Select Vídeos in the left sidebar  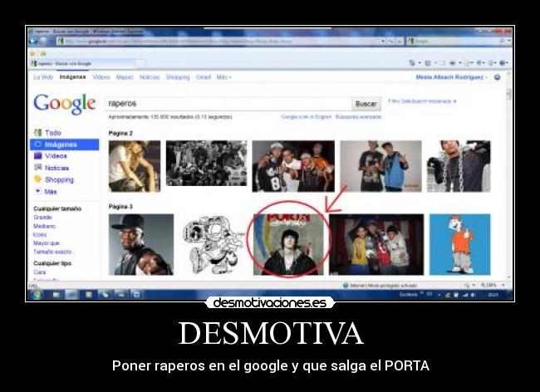pos(51,156)
